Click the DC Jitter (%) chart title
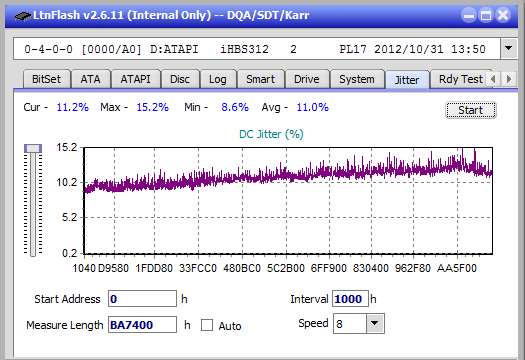This screenshot has width=525, height=360. coord(271,134)
